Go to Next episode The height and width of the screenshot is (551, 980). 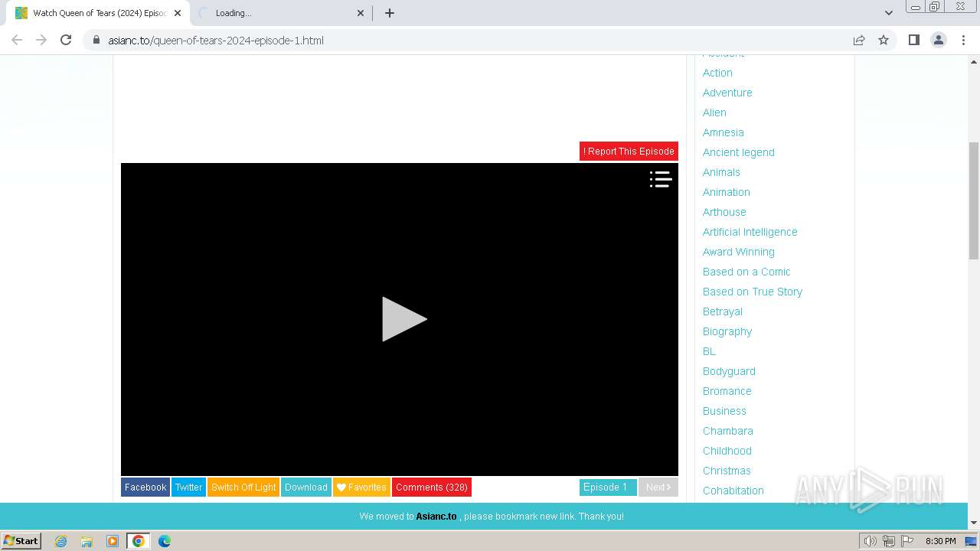coord(658,487)
